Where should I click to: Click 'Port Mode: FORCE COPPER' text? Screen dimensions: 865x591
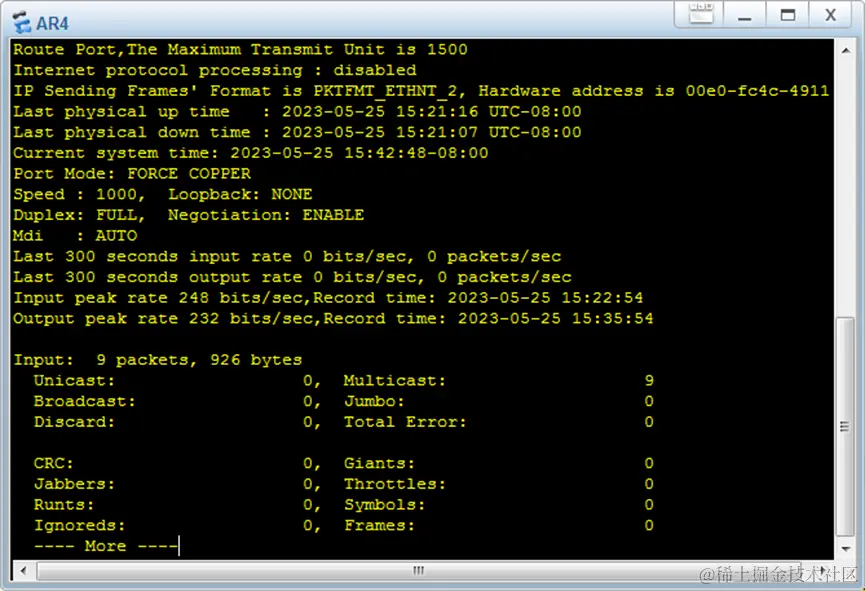point(132,174)
